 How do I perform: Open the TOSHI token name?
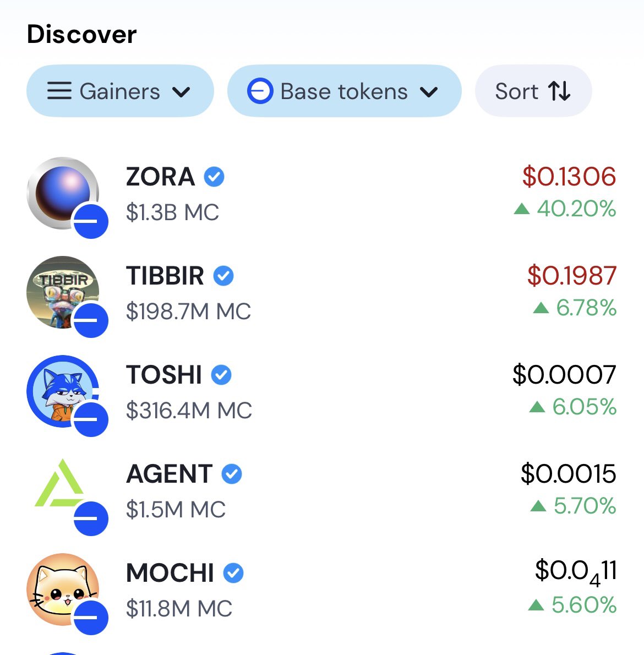[x=164, y=375]
